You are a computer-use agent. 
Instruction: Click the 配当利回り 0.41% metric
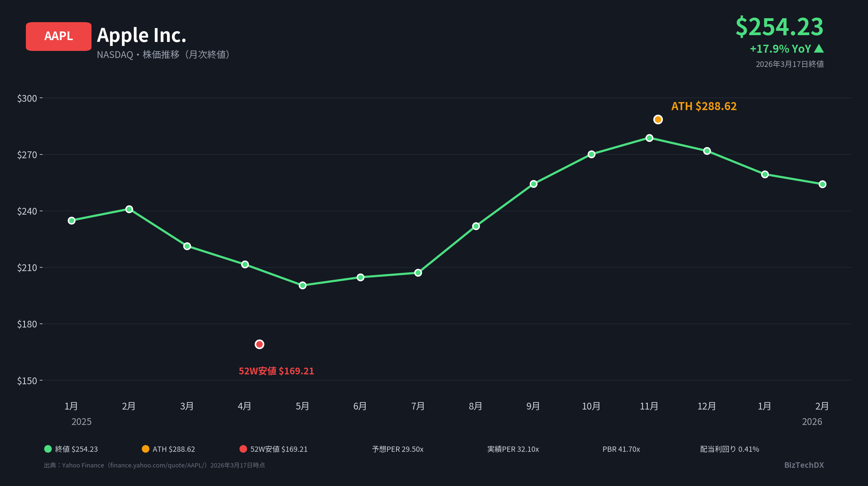pyautogui.click(x=729, y=449)
